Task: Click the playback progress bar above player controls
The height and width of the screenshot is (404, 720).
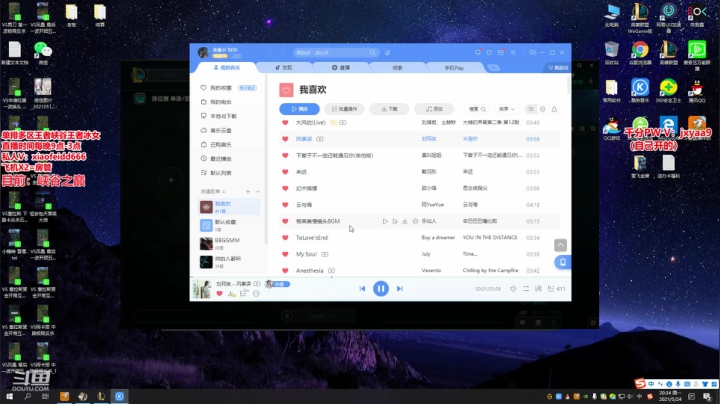Action: click(x=381, y=277)
